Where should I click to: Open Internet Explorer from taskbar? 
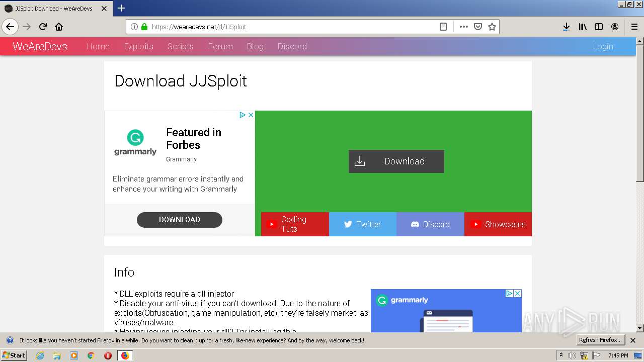pos(40,355)
